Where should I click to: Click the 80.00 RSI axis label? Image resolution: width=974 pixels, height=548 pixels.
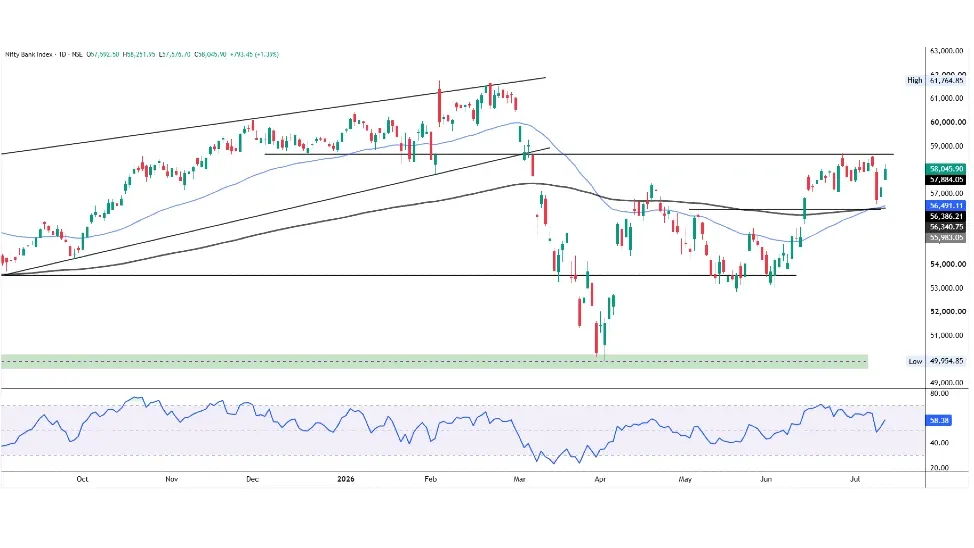click(x=939, y=394)
